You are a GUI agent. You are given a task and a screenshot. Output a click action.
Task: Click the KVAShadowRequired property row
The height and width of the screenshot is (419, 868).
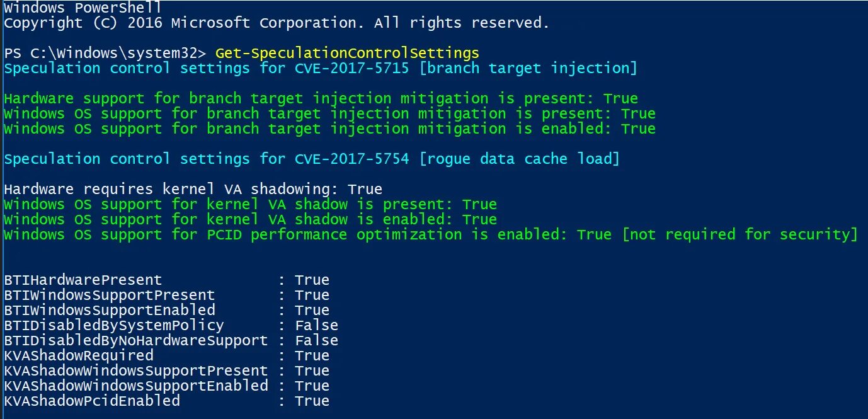tap(166, 355)
